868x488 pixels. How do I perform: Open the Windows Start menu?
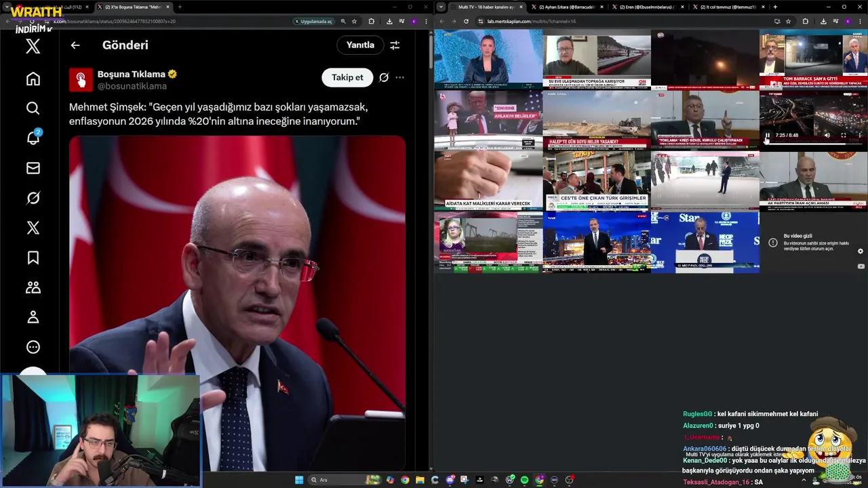(x=299, y=480)
